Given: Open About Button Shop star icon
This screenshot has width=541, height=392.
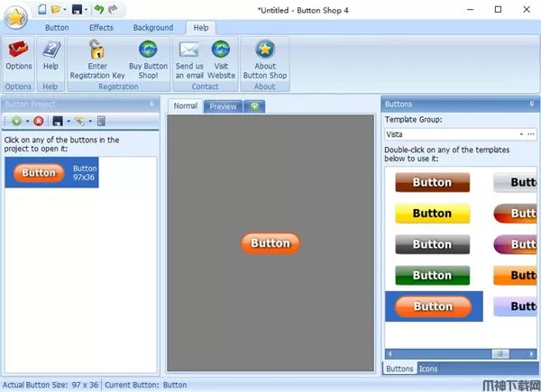Looking at the screenshot, I should pos(265,49).
